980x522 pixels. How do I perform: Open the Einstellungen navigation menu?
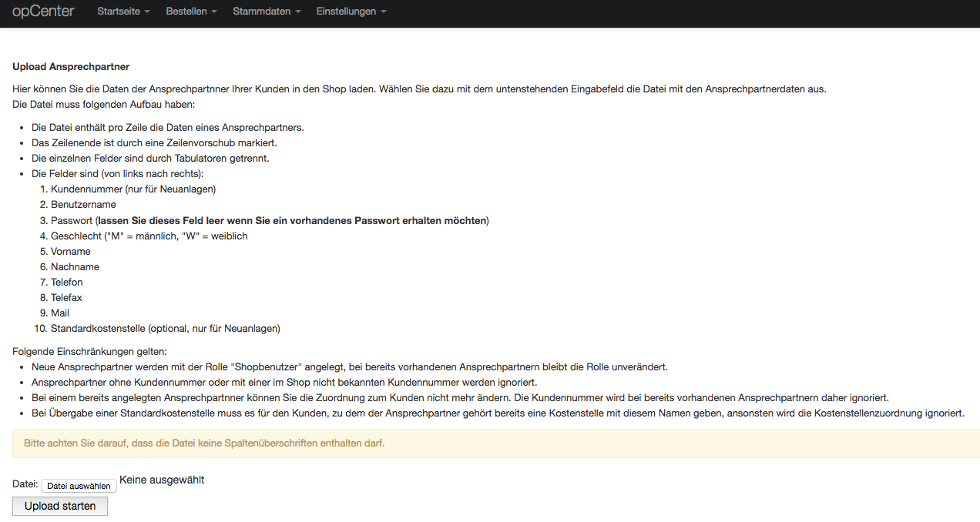(x=346, y=12)
